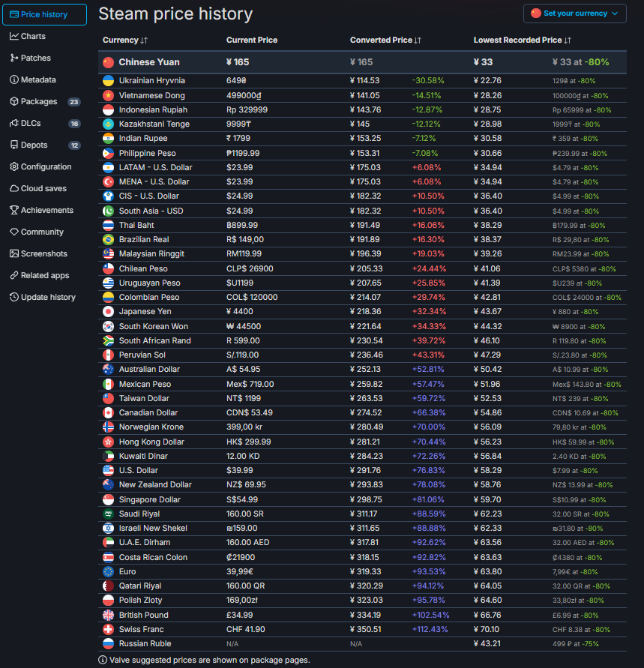The image size is (644, 668).
Task: Click the Canadian Dollar flag icon
Action: click(x=108, y=412)
